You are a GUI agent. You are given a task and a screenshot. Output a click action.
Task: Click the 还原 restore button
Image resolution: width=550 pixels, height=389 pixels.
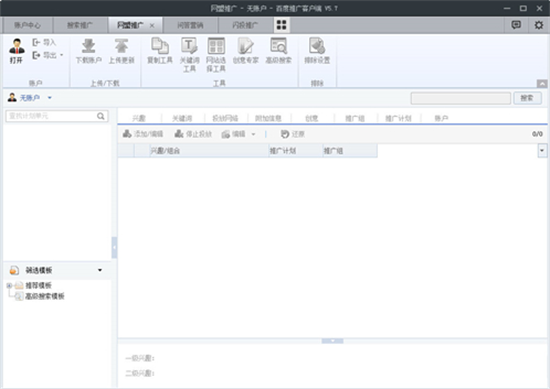click(293, 134)
